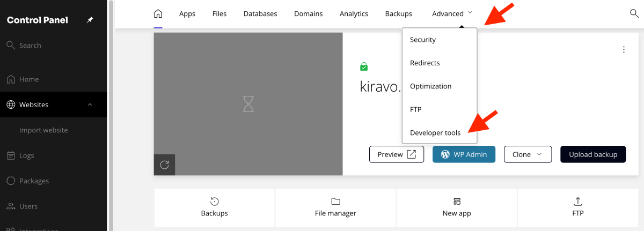Click the refresh icon on website thumbnail
Screen dimensions: 644x231
(164, 165)
